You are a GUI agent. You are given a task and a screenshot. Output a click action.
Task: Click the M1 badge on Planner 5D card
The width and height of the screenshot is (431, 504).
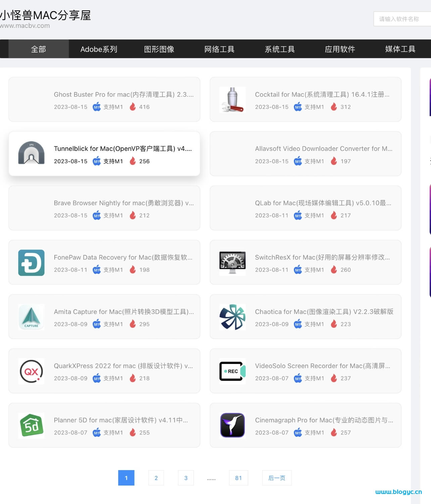[97, 432]
